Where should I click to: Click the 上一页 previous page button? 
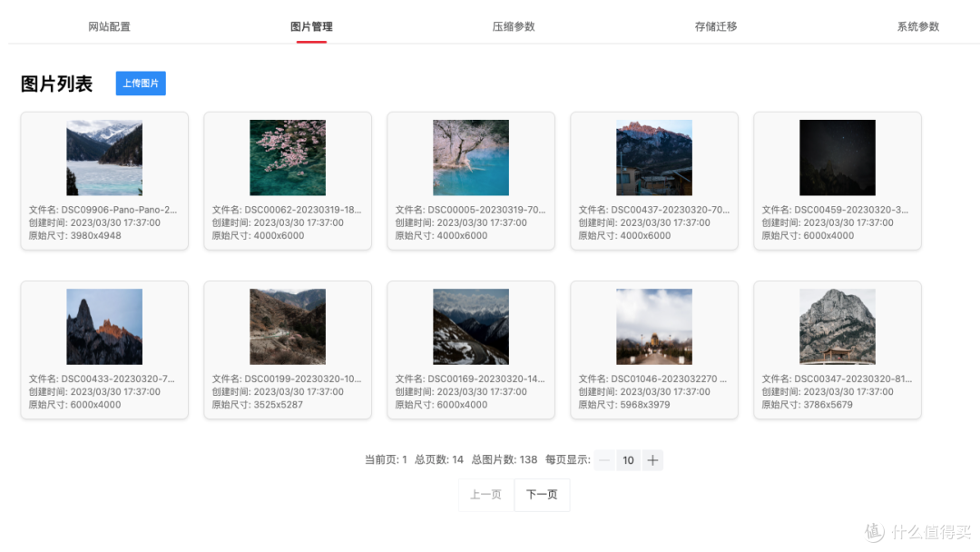(x=486, y=495)
